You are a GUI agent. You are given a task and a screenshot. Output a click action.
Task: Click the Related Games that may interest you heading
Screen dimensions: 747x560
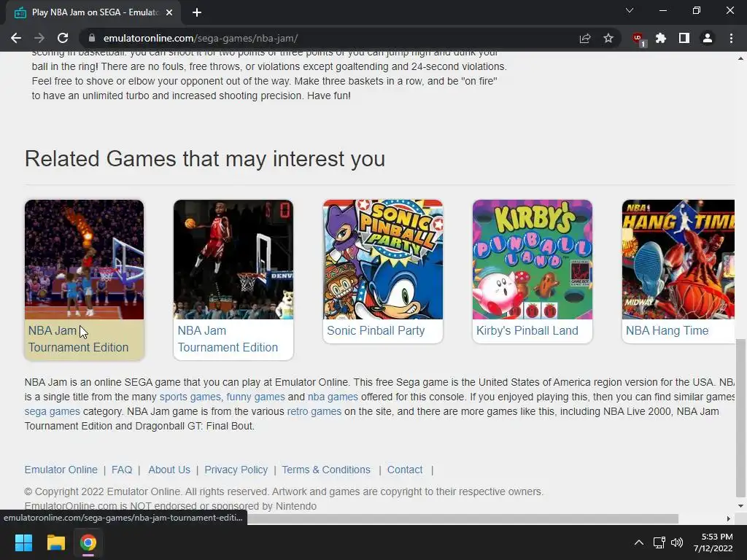205,158
